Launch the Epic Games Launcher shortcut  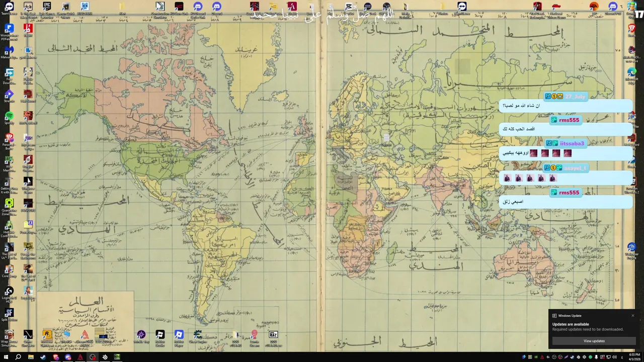point(47,10)
